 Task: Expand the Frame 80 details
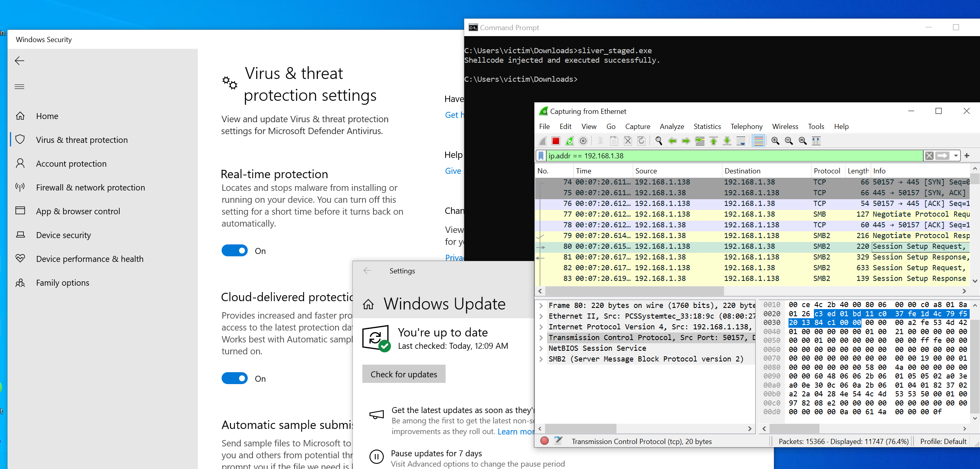(541, 306)
